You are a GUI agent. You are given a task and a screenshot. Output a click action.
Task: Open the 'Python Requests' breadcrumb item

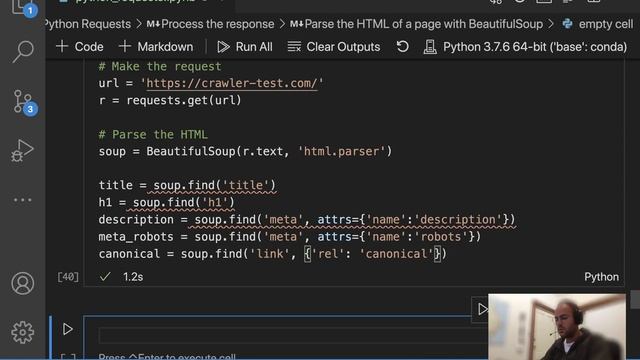88,24
